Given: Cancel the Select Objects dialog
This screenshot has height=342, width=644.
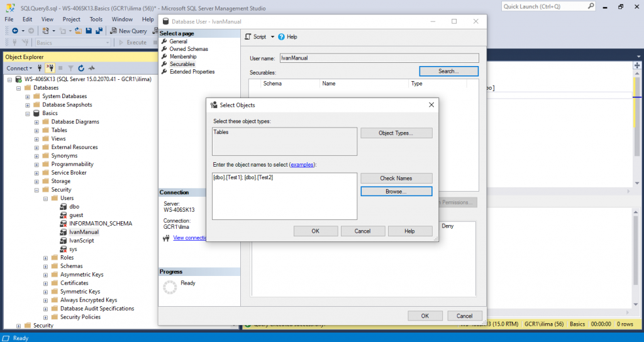Looking at the screenshot, I should pos(363,231).
